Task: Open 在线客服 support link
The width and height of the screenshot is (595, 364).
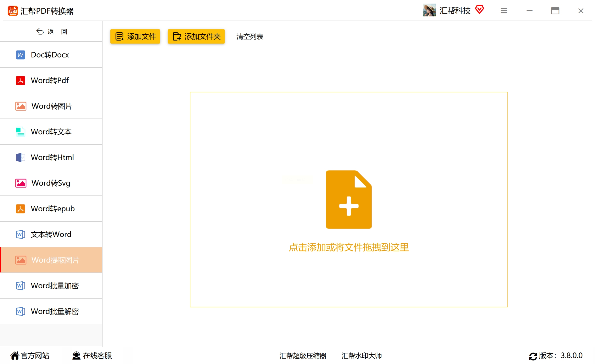Action: [x=92, y=356]
